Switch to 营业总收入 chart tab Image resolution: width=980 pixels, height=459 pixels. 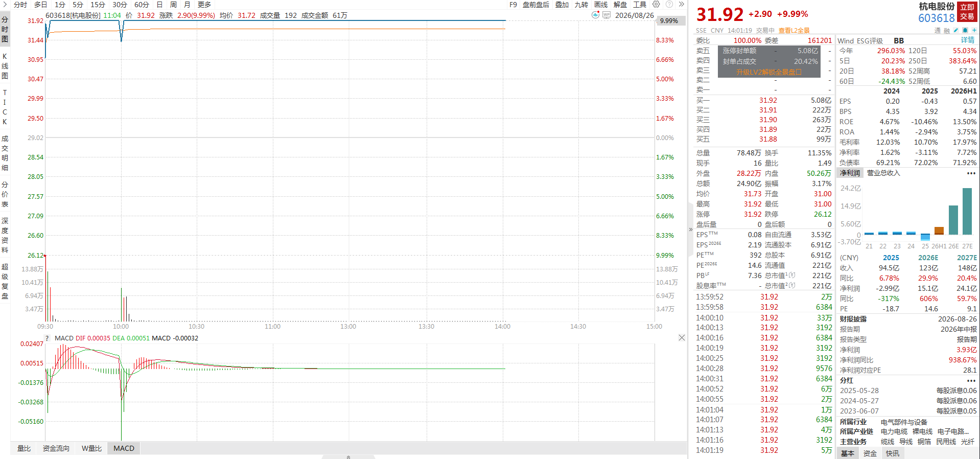pyautogui.click(x=883, y=173)
